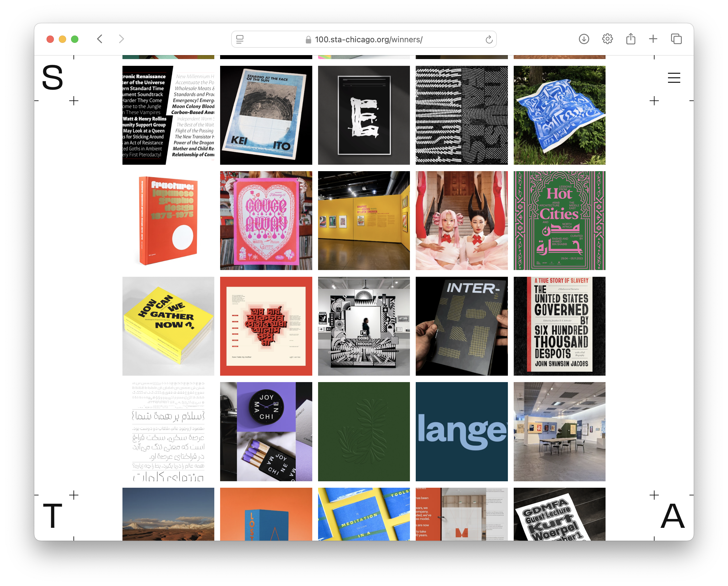Click the address bar URL 100.sta-chicago.org/winners/

[368, 39]
